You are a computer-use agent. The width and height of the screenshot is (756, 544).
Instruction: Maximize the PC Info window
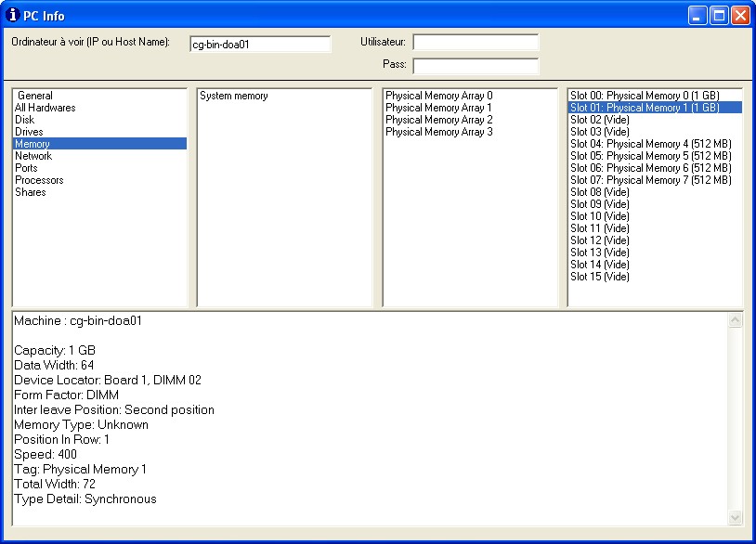[719, 15]
